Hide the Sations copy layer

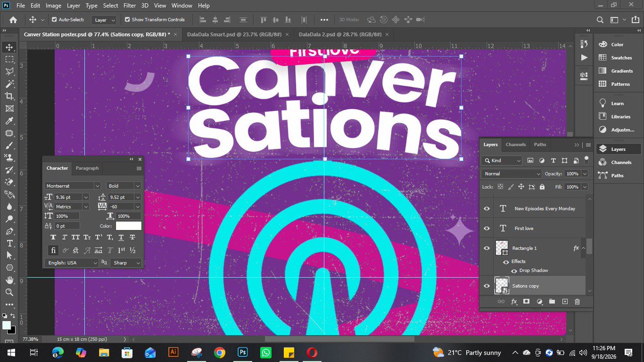coord(487,286)
